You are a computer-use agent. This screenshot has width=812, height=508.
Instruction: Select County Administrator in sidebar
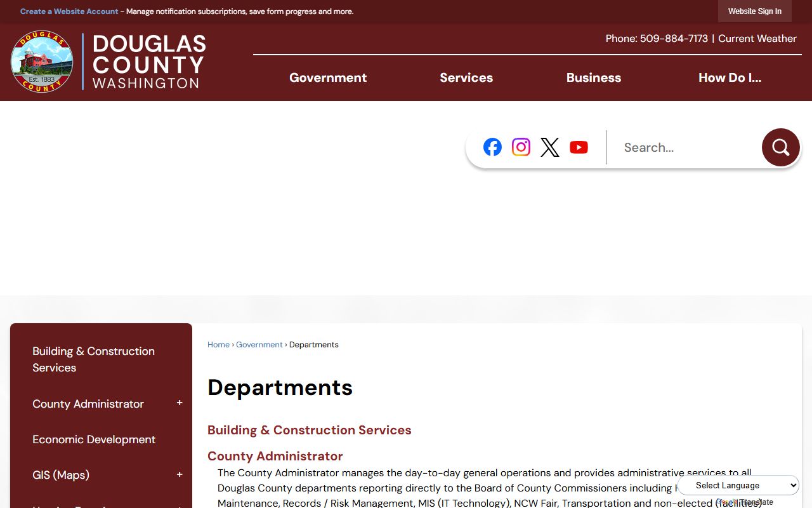point(88,404)
